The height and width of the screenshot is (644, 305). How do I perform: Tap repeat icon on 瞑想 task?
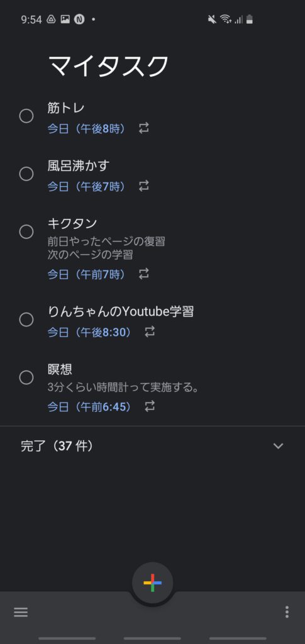[x=150, y=407]
